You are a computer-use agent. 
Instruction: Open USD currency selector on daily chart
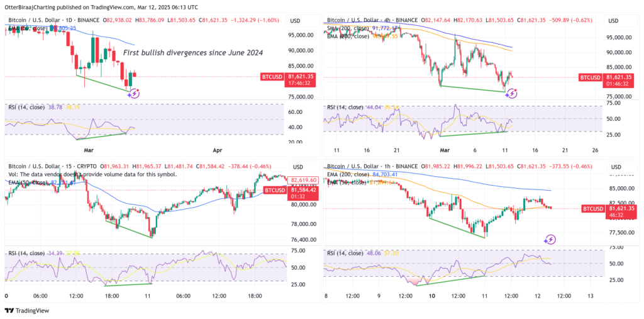296,21
